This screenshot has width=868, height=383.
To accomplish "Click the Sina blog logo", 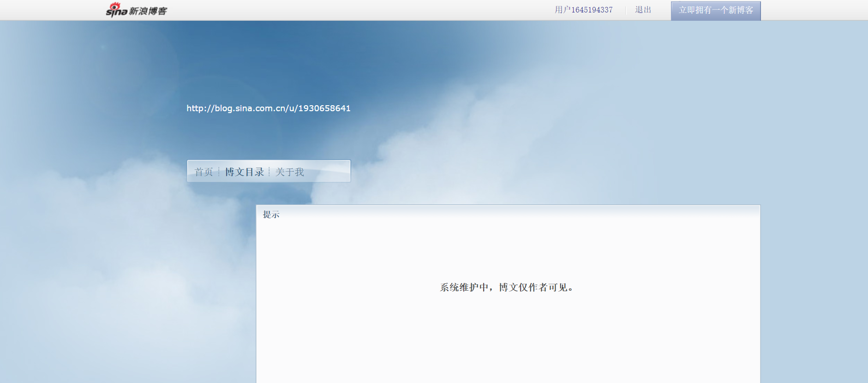I will 137,10.
